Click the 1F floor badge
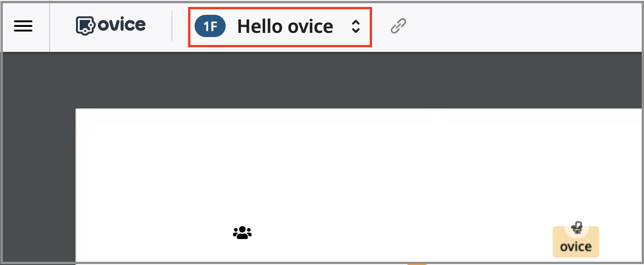Image resolution: width=644 pixels, height=265 pixels. 210,26
